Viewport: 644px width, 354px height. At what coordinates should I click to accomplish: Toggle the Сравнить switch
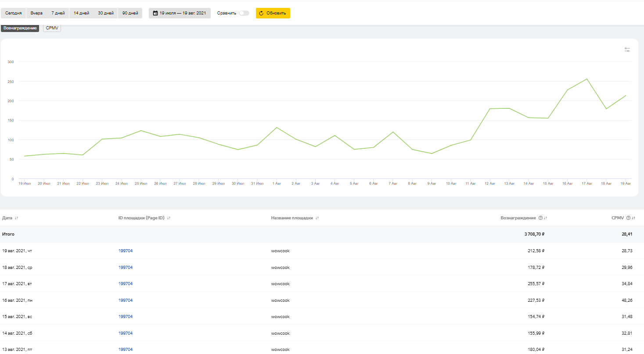click(x=244, y=13)
